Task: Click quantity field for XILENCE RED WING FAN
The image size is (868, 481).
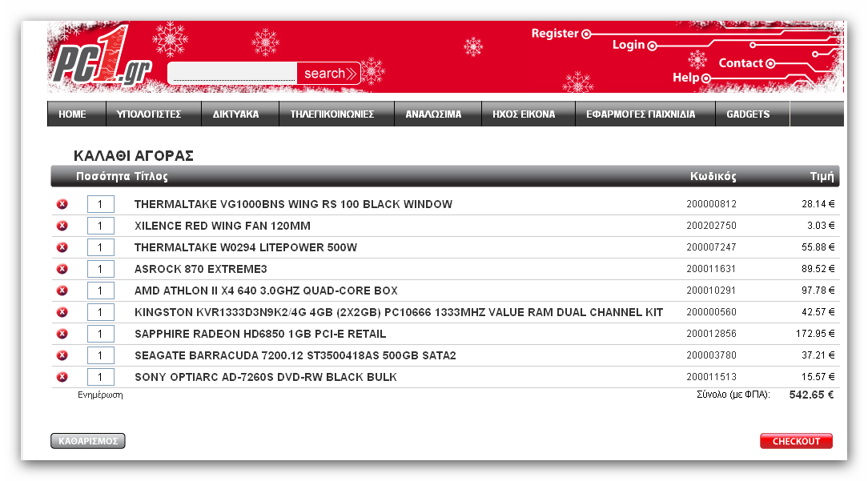Action: pyautogui.click(x=101, y=226)
